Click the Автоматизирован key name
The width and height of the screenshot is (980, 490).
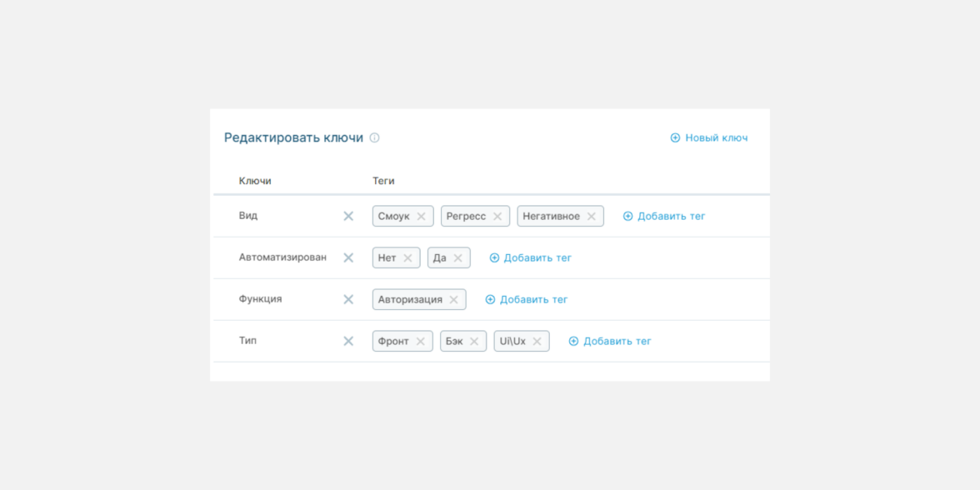pos(282,257)
